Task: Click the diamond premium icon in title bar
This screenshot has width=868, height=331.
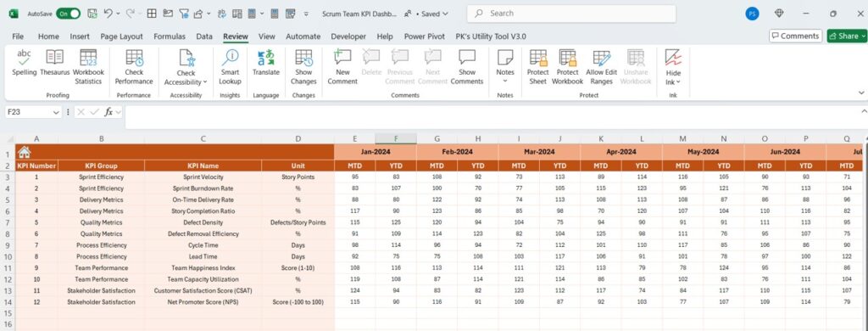Action: 779,14
